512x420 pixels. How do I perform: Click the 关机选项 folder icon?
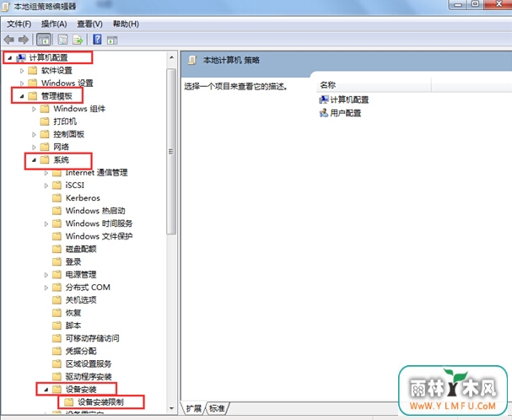pyautogui.click(x=57, y=299)
